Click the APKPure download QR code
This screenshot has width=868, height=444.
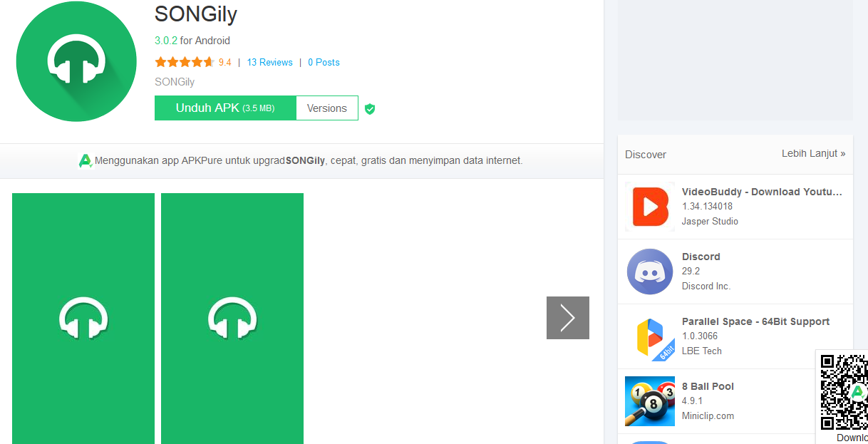(x=844, y=392)
